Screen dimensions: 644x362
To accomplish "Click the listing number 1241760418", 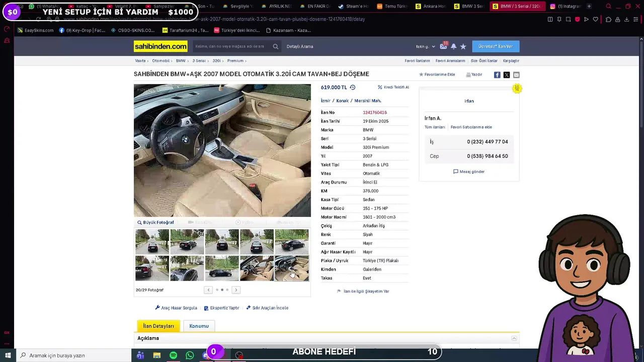I will pyautogui.click(x=375, y=113).
